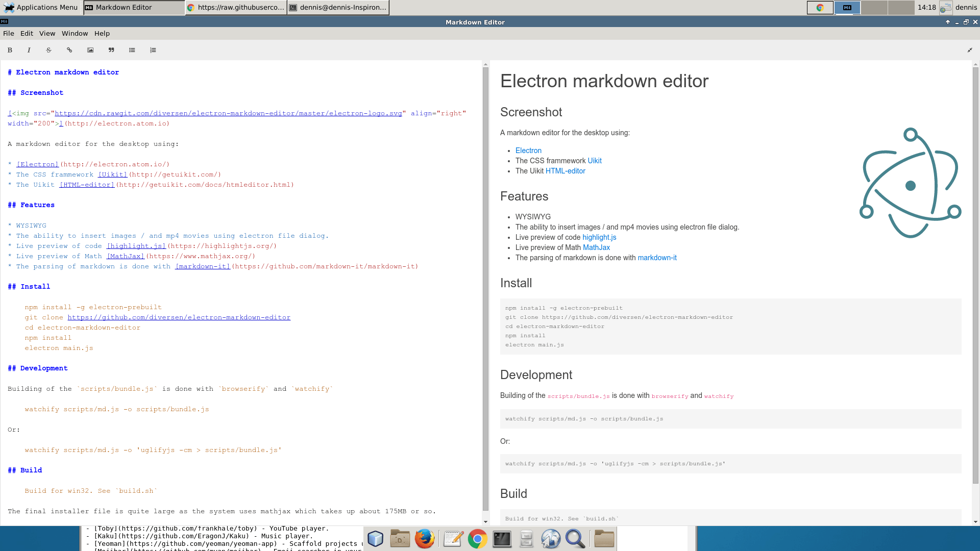Click the [highlight.js] link text in the editor source
The height and width of the screenshot is (551, 980).
(136, 246)
